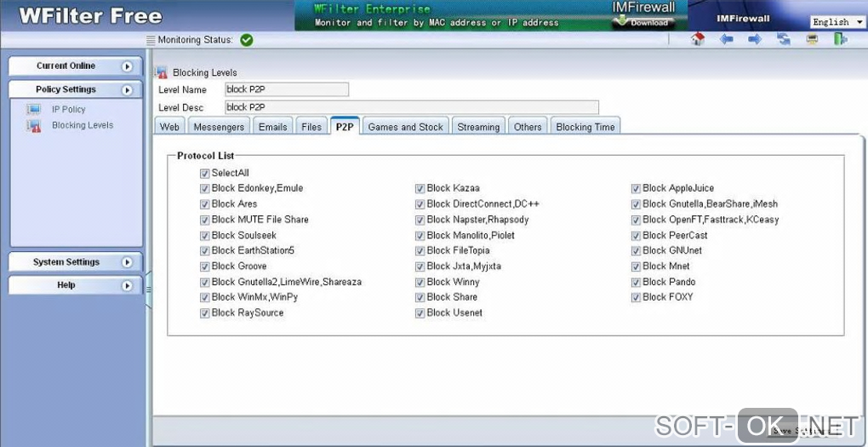Toggle Block Manolito,Piolet checkbox
This screenshot has width=868, height=447.
coord(420,235)
